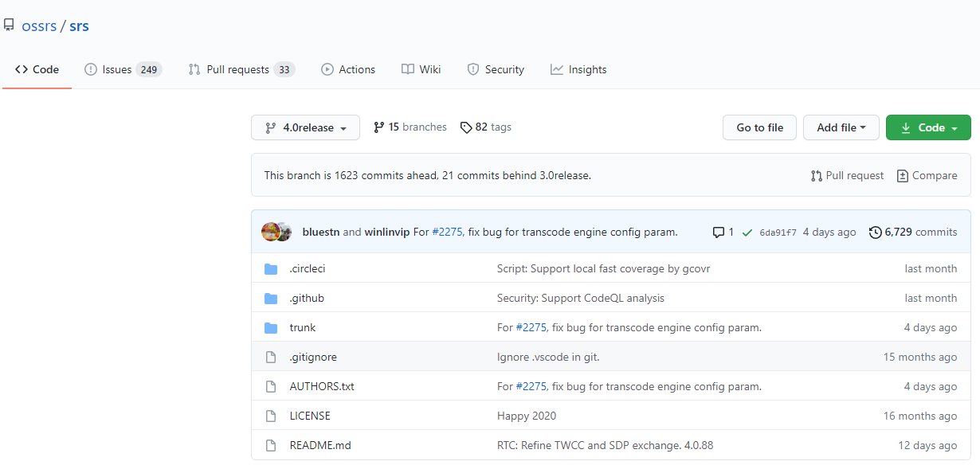980x469 pixels.
Task: Open the README.md file
Action: coord(320,445)
